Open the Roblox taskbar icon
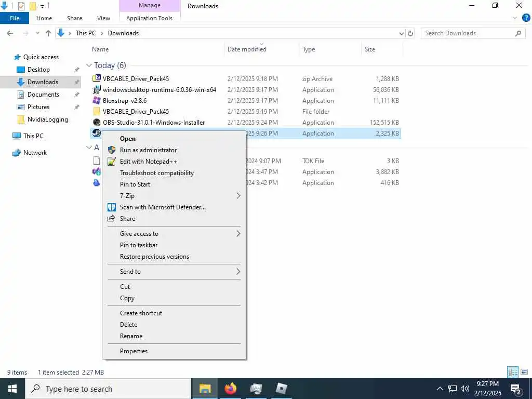532x399 pixels. coord(281,389)
